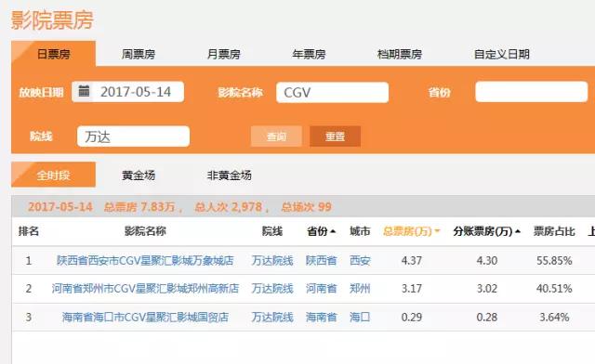This screenshot has width=595, height=364.
Task: Sort by 分账票房(万) column header
Action: click(486, 231)
